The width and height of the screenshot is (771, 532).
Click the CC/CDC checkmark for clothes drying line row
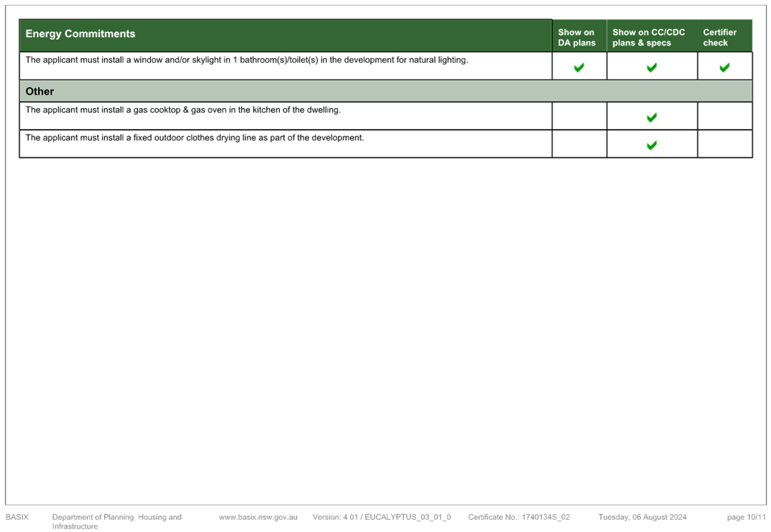652,146
